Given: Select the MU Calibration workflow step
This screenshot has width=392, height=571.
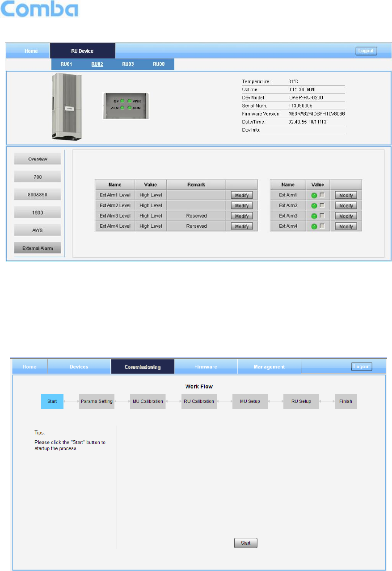Looking at the screenshot, I should pos(148,401).
